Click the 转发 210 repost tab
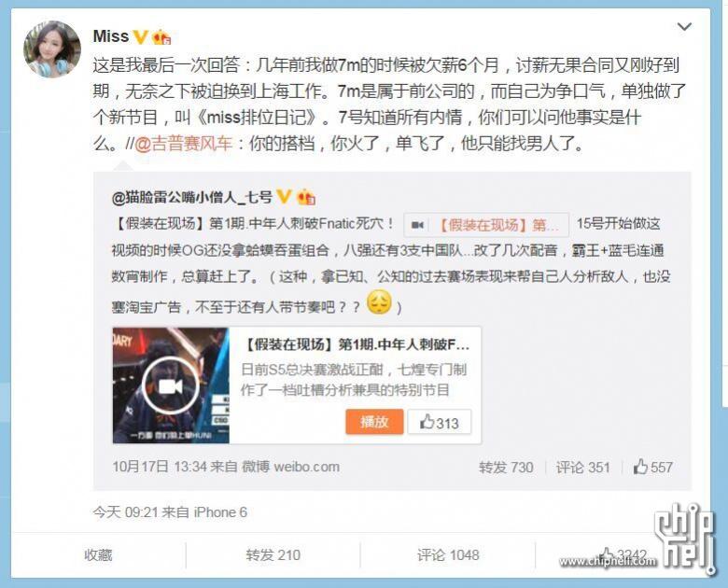Viewport: 728px width, 588px height. click(x=273, y=555)
